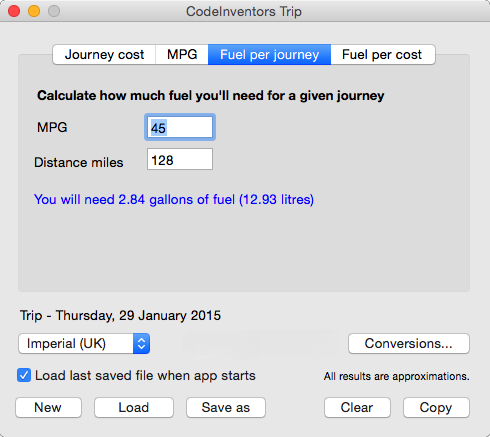Click the New button
Image resolution: width=490 pixels, height=437 pixels.
tap(48, 407)
